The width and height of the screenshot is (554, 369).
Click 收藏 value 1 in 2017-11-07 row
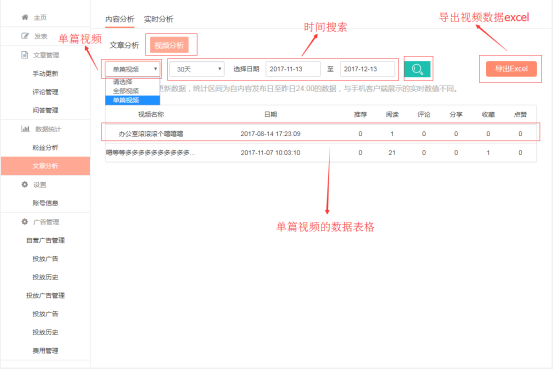pyautogui.click(x=488, y=153)
